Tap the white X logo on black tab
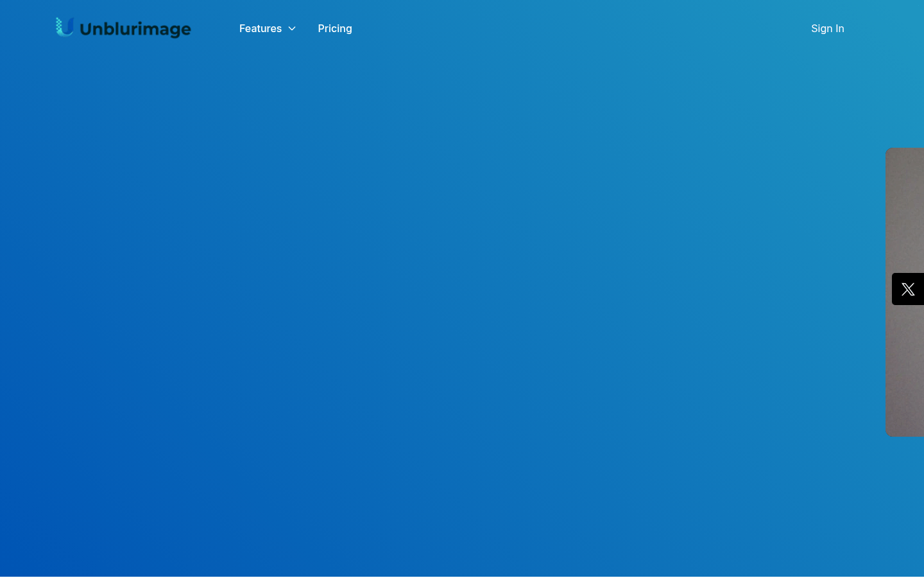 click(907, 289)
